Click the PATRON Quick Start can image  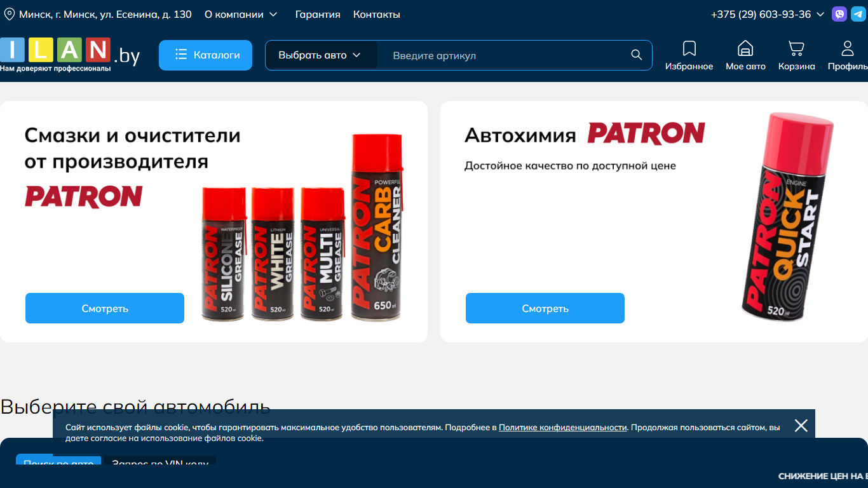788,217
